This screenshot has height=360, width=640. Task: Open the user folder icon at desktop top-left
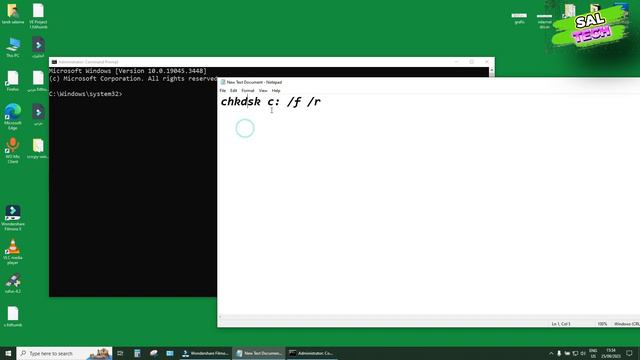pyautogui.click(x=13, y=13)
